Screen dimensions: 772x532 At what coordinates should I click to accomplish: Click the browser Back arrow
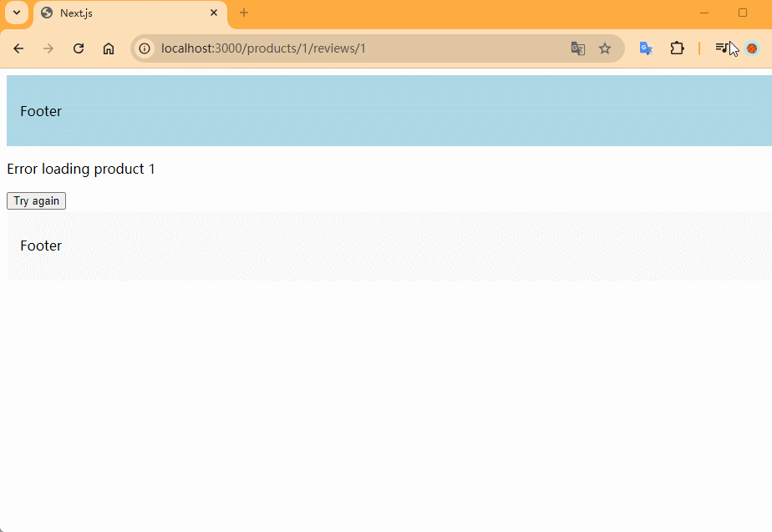tap(18, 48)
